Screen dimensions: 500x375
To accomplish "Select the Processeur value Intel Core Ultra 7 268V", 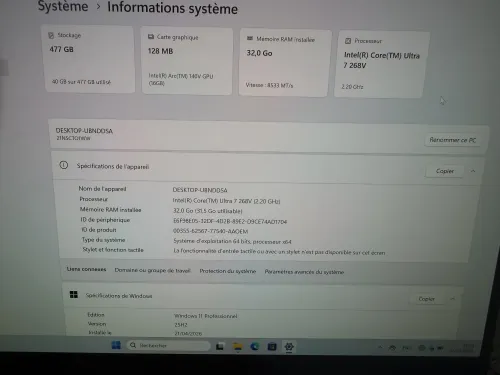I will coord(226,201).
